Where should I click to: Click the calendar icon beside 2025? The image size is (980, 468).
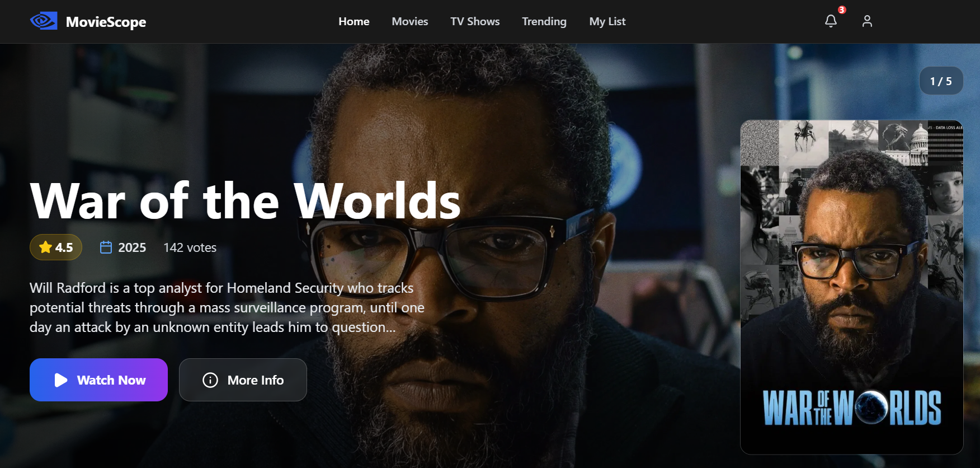point(106,247)
